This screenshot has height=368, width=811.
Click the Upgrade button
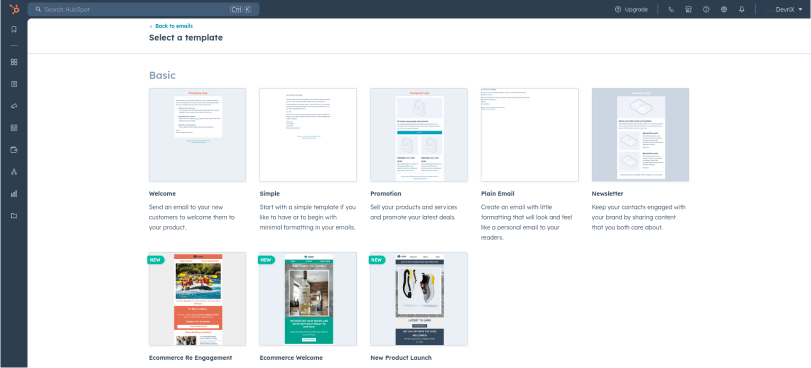(631, 9)
